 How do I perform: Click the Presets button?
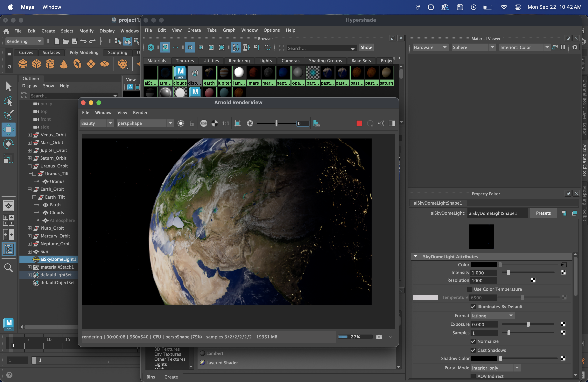tap(543, 213)
